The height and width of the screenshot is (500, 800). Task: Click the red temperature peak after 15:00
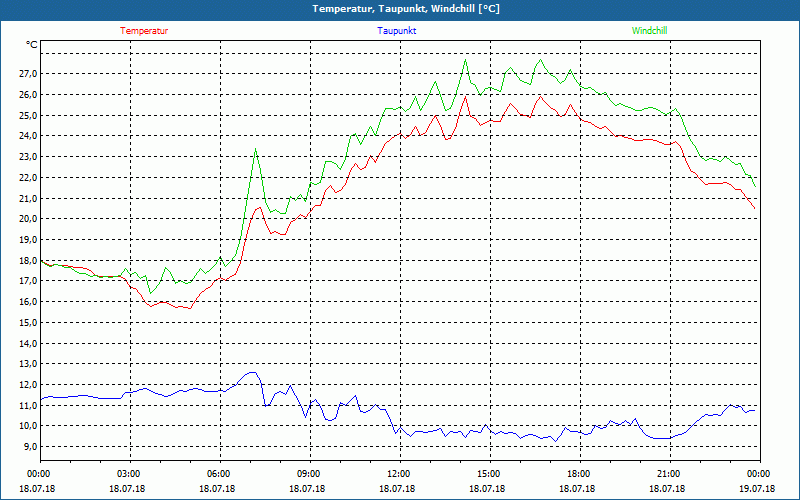pos(541,96)
